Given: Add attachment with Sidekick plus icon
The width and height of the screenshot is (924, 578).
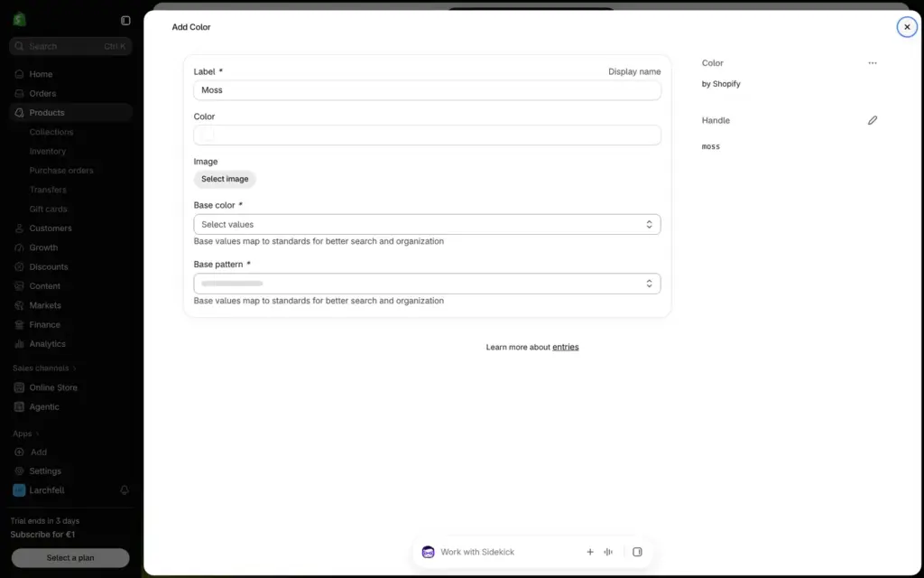Looking at the screenshot, I should coord(590,552).
